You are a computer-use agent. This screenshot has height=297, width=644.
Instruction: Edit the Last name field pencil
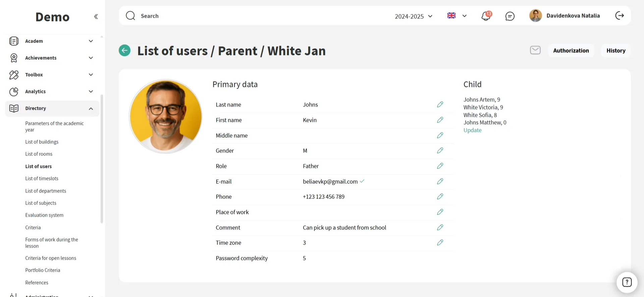pyautogui.click(x=440, y=104)
